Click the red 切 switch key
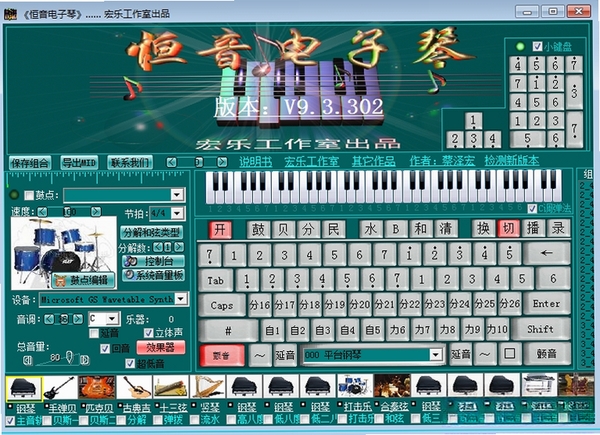The height and width of the screenshot is (435, 600). point(508,228)
